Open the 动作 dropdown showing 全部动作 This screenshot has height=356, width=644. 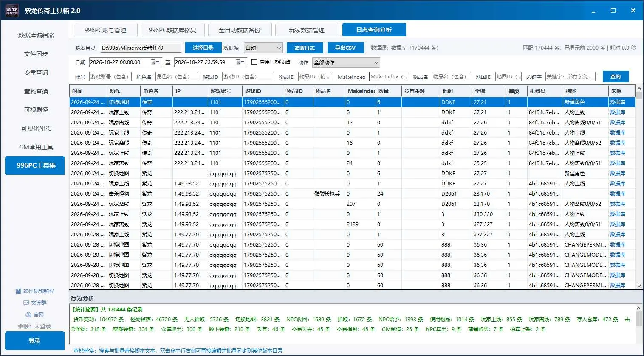(346, 63)
